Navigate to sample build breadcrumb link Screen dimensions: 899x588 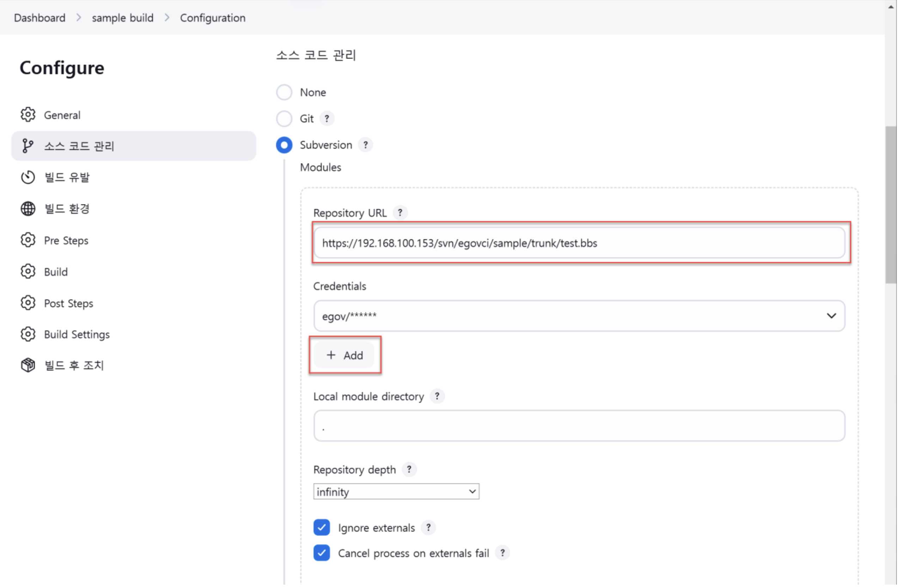123,18
